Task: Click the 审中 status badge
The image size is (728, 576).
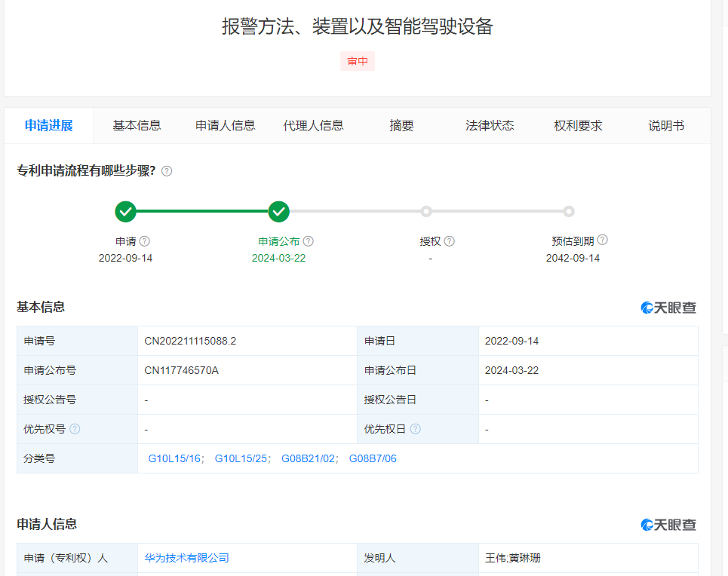Action: point(358,62)
